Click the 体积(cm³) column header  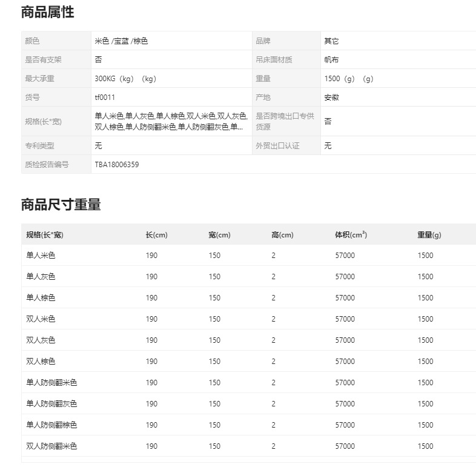[x=351, y=234]
